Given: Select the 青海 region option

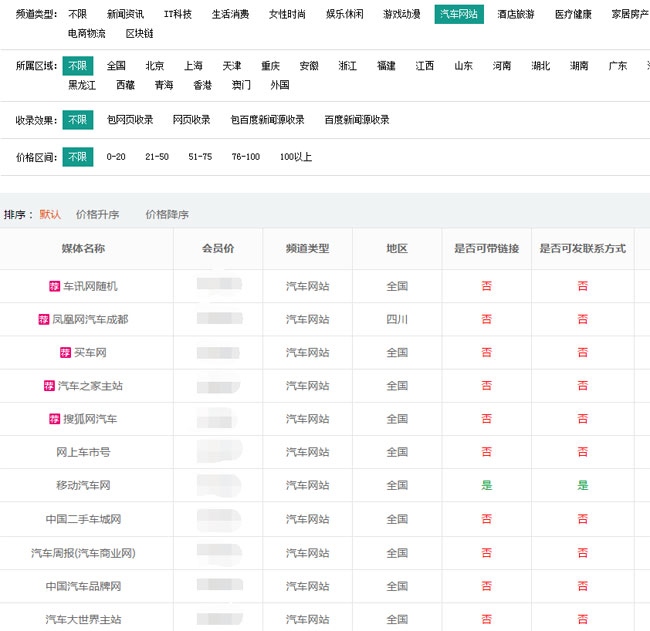Looking at the screenshot, I should click(164, 85).
